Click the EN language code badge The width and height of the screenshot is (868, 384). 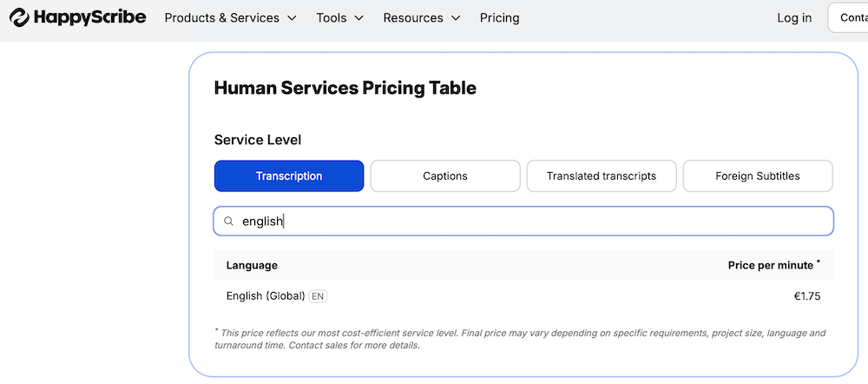point(319,296)
